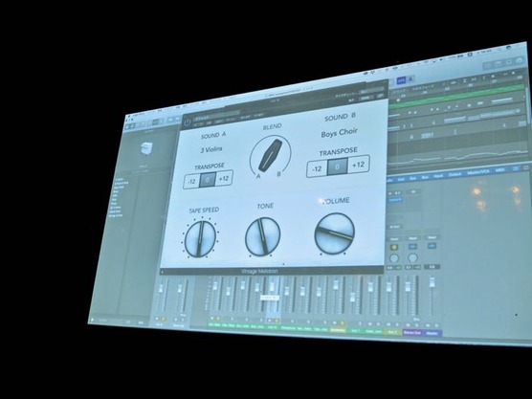
Task: Click the Loop Browser icon at top right
Action: 509,62
